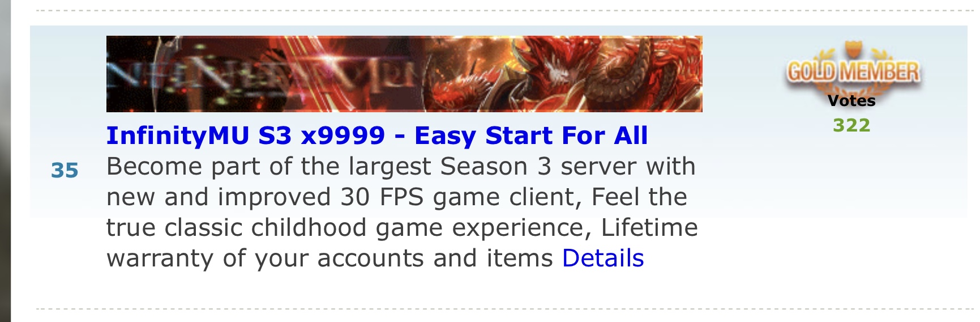Open the InfinityMU banner image
980x322 pixels.
tap(404, 74)
